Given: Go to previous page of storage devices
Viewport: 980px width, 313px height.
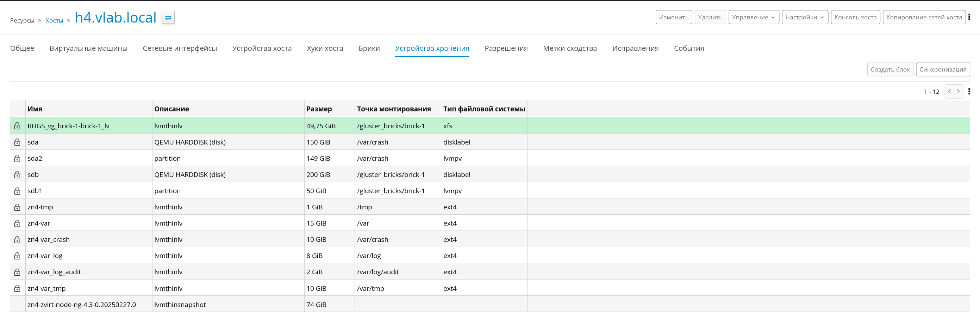Looking at the screenshot, I should [950, 91].
